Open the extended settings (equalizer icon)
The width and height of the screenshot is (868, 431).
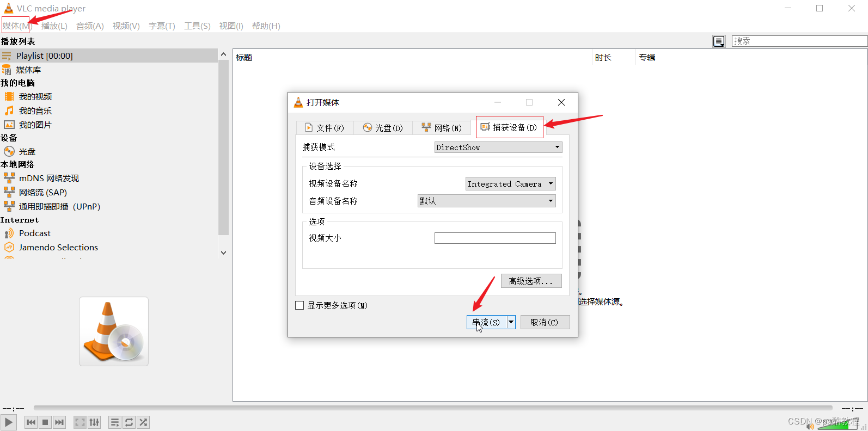coord(94,422)
